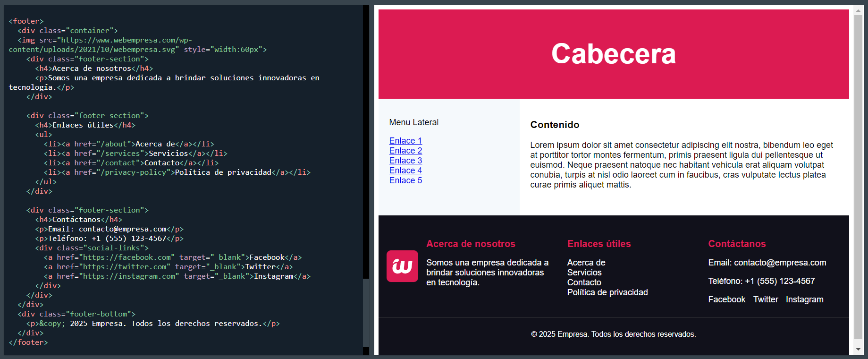The height and width of the screenshot is (359, 868).
Task: Open the Facebook social link
Action: point(727,299)
